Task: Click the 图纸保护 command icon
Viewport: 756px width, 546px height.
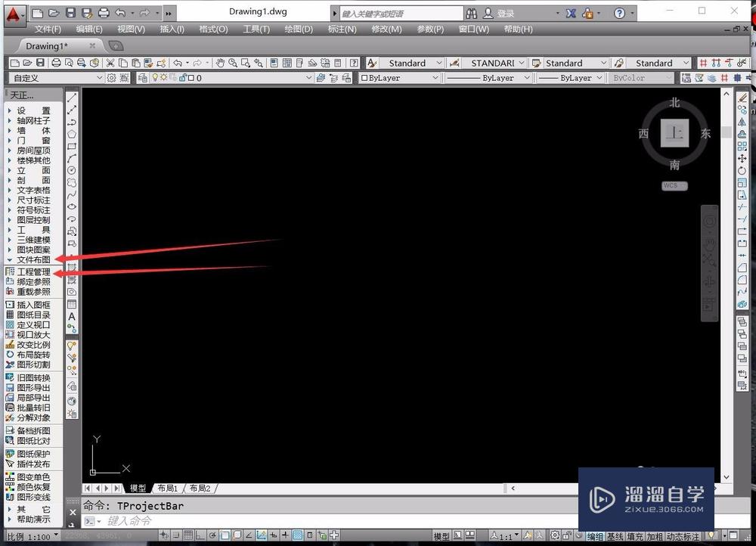Action: 10,454
